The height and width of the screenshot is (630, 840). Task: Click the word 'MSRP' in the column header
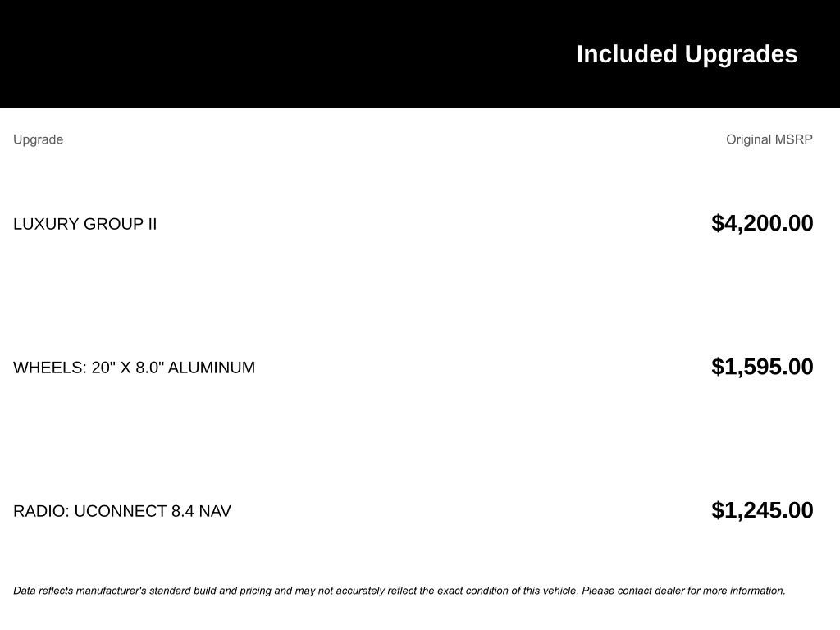coord(794,139)
